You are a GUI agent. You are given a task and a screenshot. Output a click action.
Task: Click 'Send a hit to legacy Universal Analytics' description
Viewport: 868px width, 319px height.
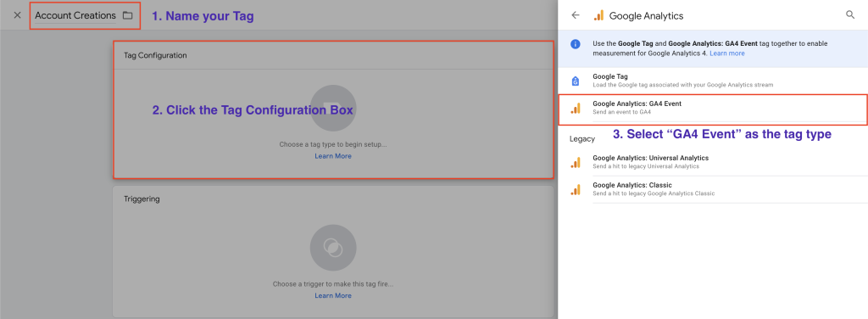click(646, 166)
